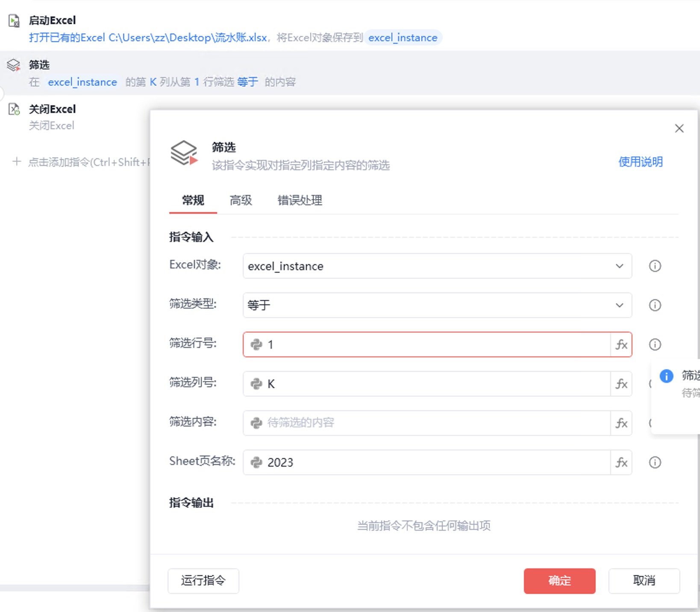Click the 关闭Excel step icon
700x612 pixels.
[14, 109]
